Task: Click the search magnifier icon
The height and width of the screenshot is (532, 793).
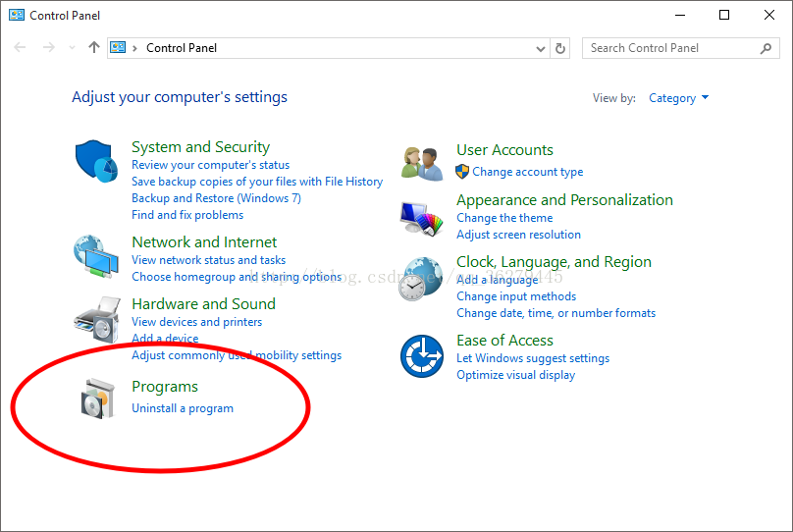Action: point(767,48)
